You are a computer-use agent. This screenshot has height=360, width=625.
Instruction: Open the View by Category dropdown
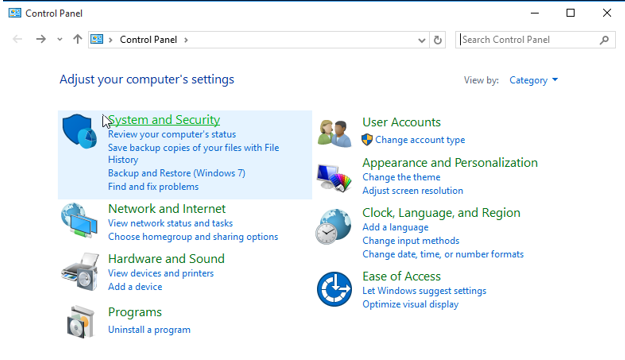533,80
